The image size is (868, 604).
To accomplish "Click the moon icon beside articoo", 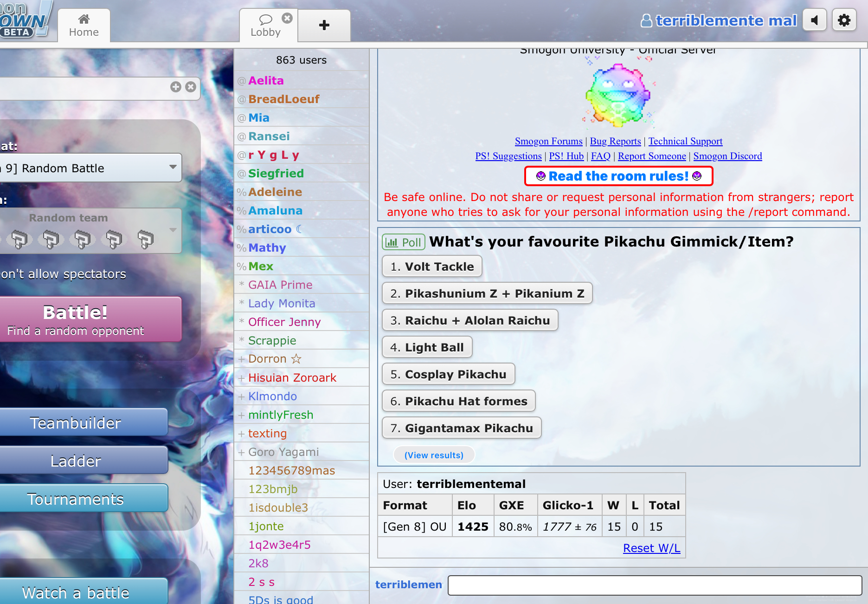I will coord(299,229).
